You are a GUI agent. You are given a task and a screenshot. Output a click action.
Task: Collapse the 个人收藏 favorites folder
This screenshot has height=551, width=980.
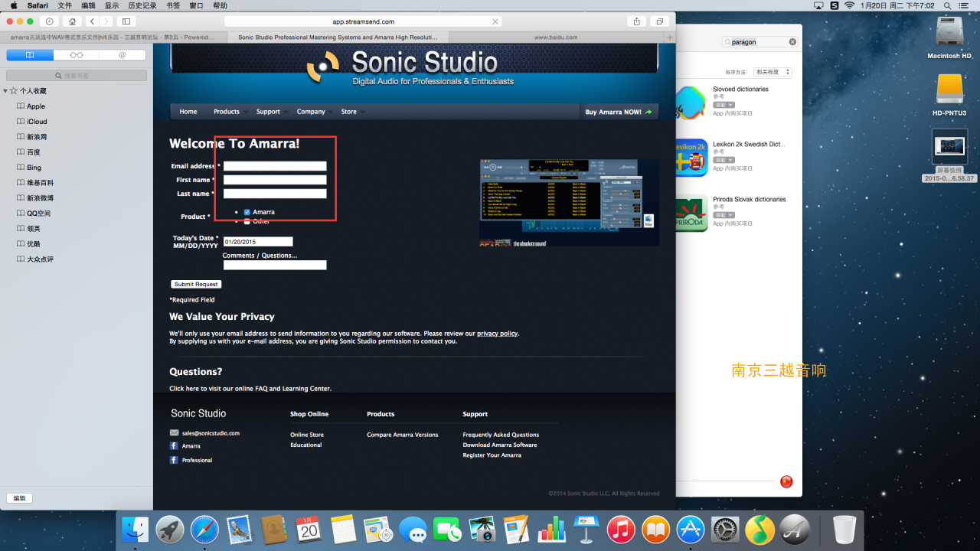pyautogui.click(x=5, y=91)
